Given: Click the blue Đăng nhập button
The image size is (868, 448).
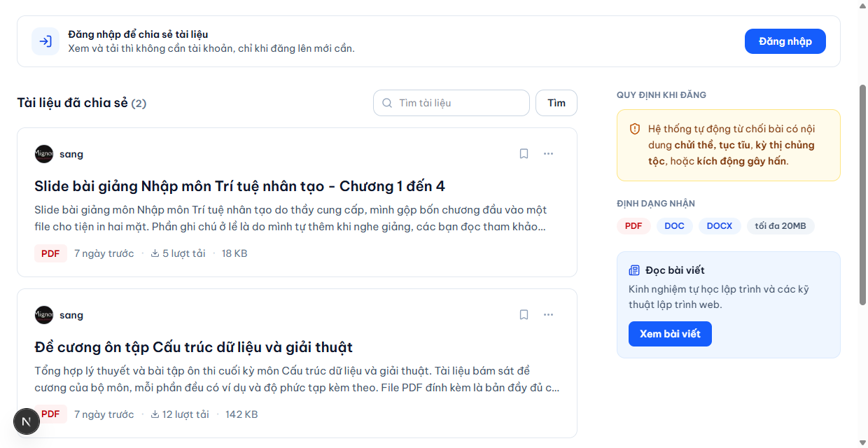Looking at the screenshot, I should pos(785,41).
